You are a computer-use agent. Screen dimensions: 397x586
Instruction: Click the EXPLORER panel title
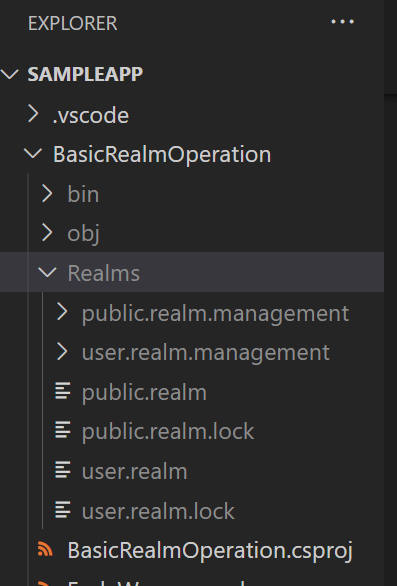tap(73, 23)
